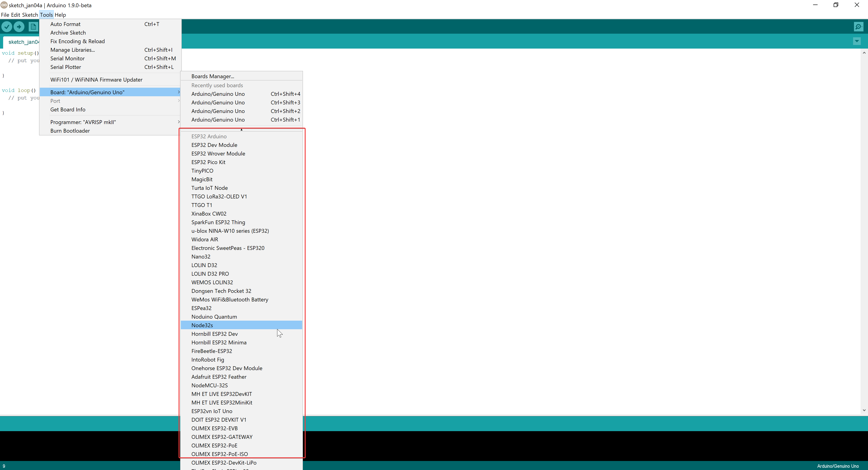Select Arduino/Genuino Uno with Ctrl+Shift+1

pos(241,120)
